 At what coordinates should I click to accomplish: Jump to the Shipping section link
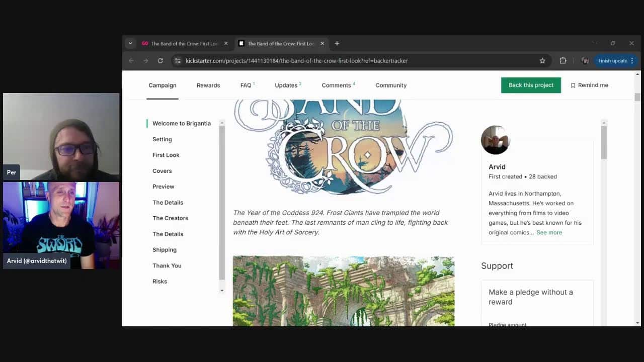tap(165, 250)
